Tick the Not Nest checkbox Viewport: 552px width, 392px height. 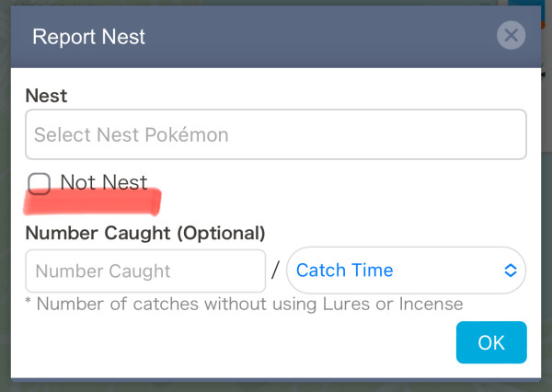tap(39, 183)
